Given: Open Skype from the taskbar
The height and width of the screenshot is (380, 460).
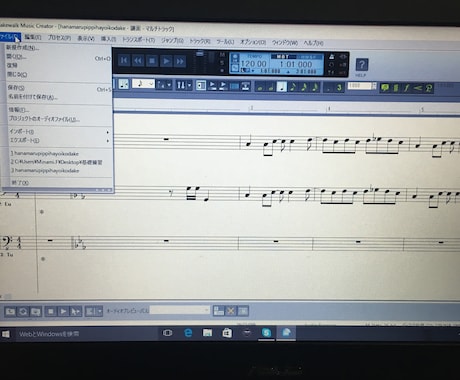Looking at the screenshot, I should 266,332.
